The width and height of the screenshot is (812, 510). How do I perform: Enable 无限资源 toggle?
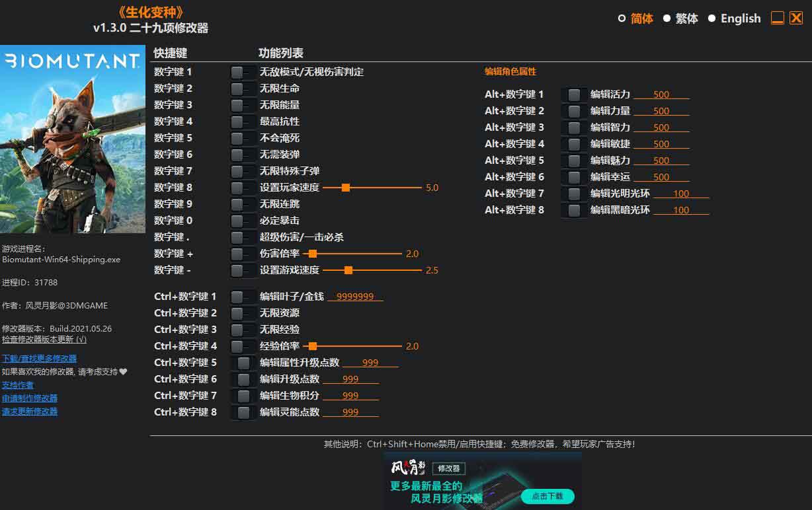243,313
